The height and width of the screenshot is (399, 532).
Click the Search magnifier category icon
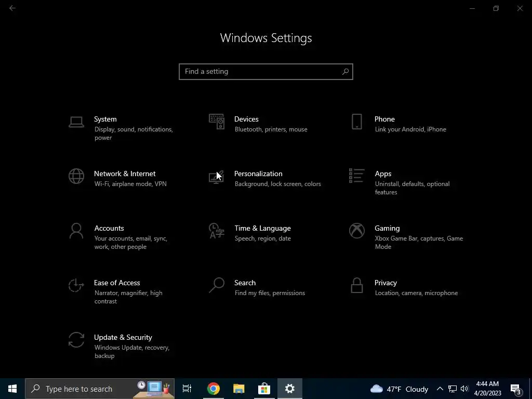coord(217,285)
